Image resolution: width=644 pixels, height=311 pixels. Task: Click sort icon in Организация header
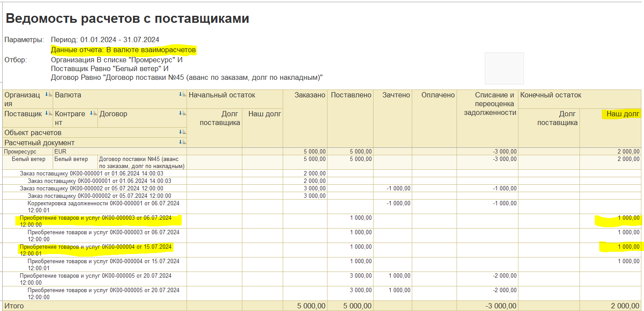[48, 95]
